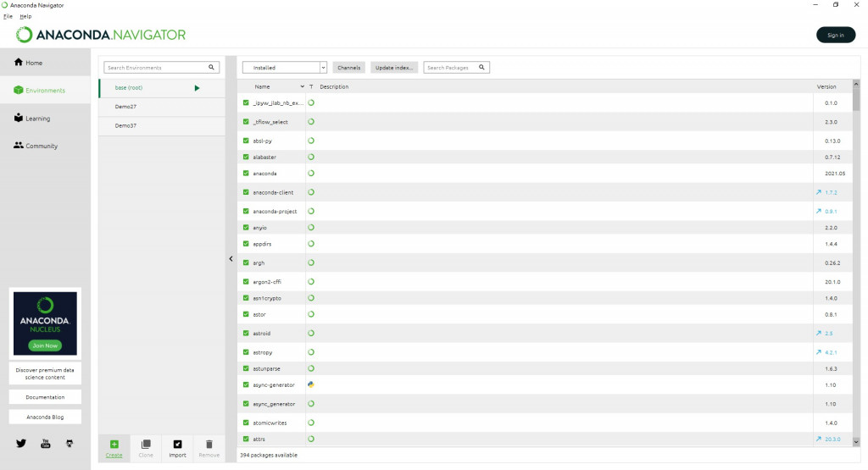
Task: Click the Description column header
Action: click(x=334, y=87)
